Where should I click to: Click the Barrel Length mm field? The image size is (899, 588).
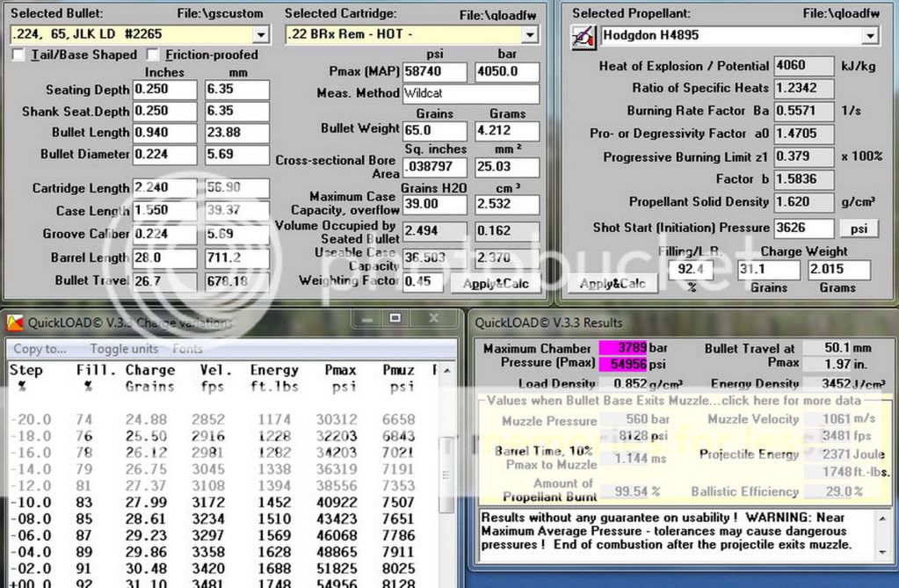pos(237,258)
